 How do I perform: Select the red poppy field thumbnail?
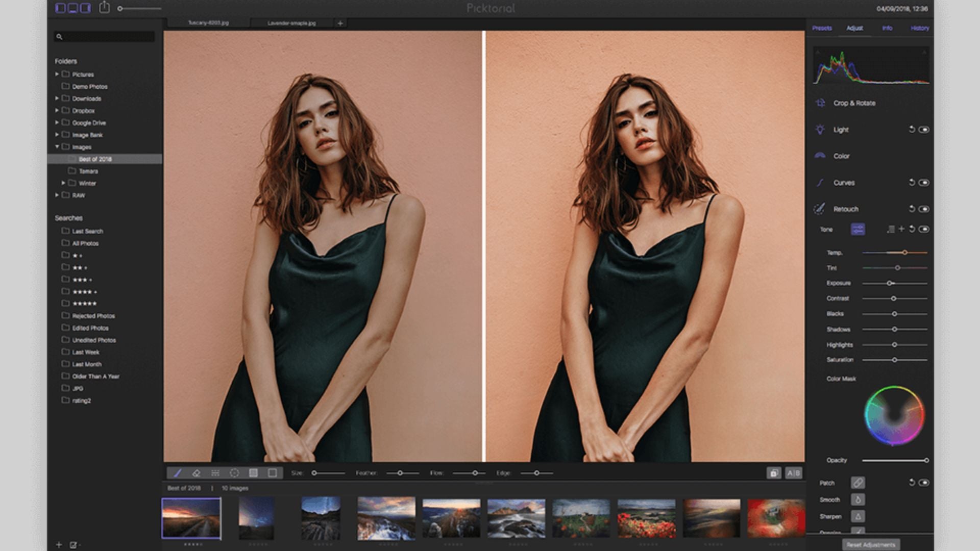click(646, 518)
